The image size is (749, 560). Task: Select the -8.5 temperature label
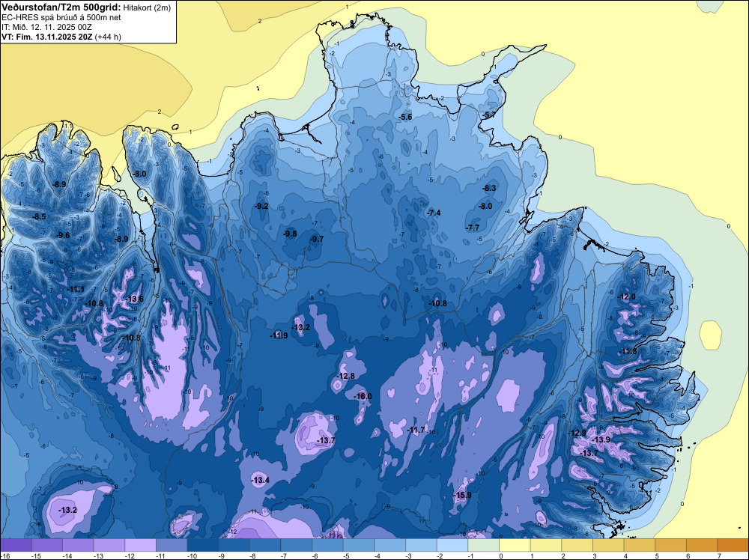point(39,216)
